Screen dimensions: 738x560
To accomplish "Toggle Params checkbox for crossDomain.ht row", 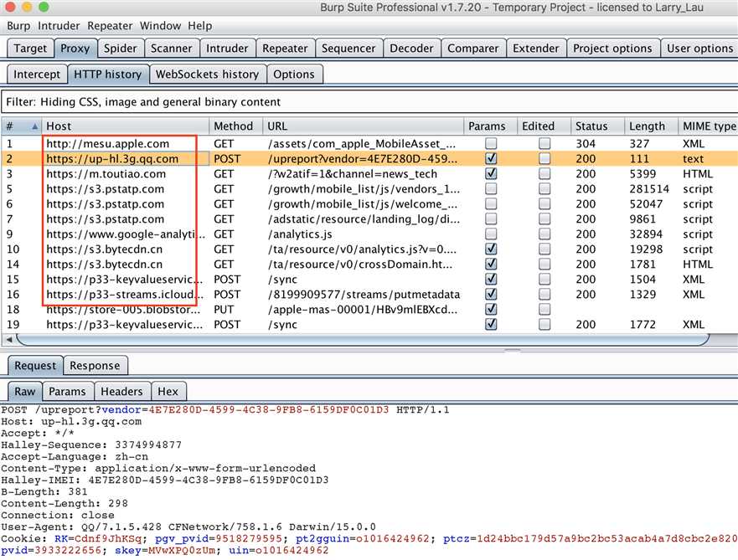I will click(491, 264).
